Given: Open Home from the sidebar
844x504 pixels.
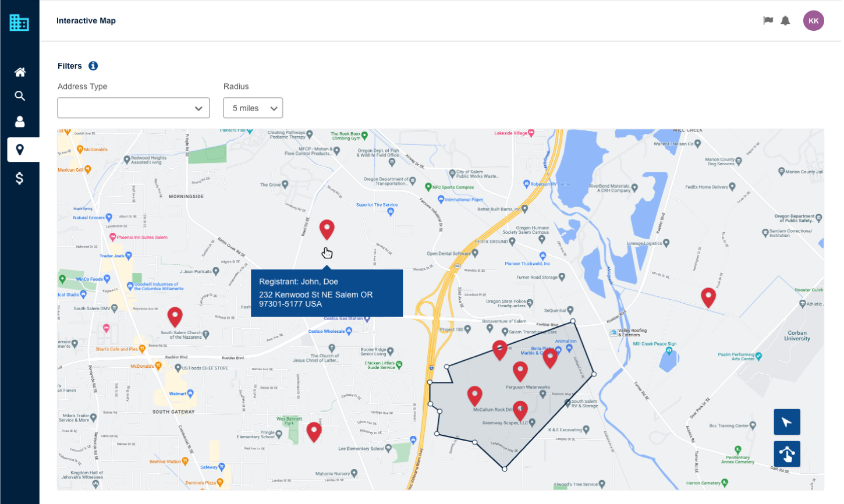Looking at the screenshot, I should (20, 72).
